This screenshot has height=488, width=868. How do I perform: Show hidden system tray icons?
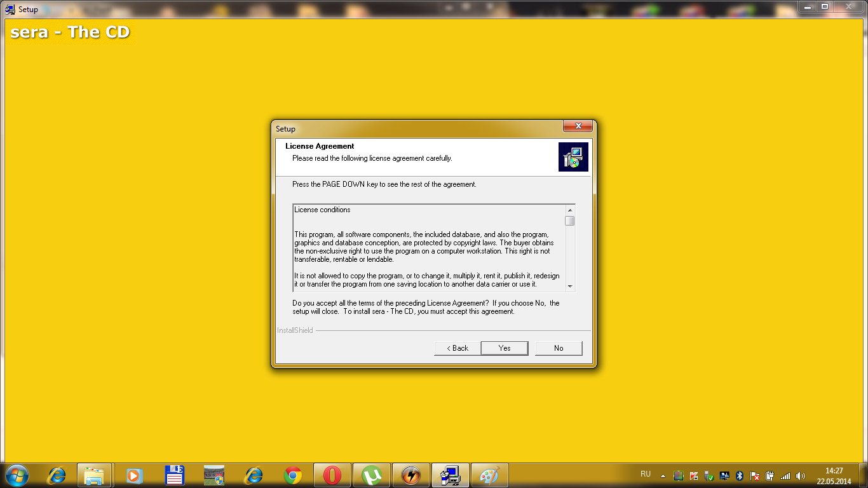663,475
